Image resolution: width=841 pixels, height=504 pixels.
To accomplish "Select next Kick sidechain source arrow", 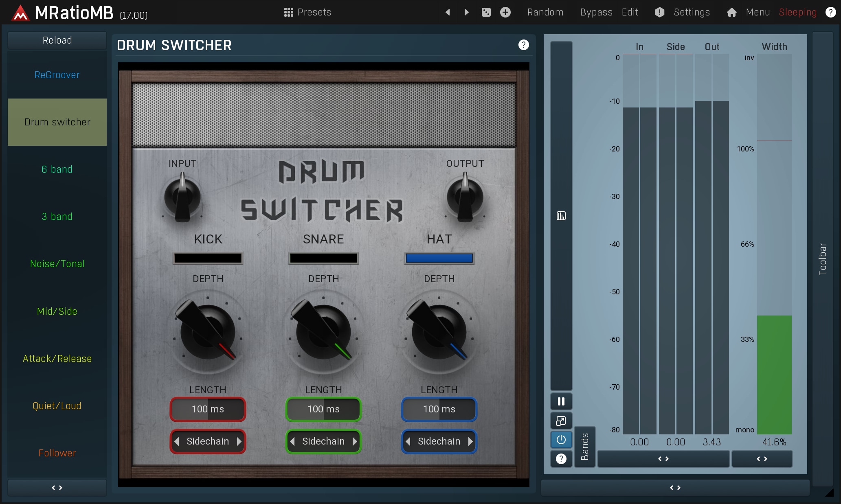I will click(239, 441).
